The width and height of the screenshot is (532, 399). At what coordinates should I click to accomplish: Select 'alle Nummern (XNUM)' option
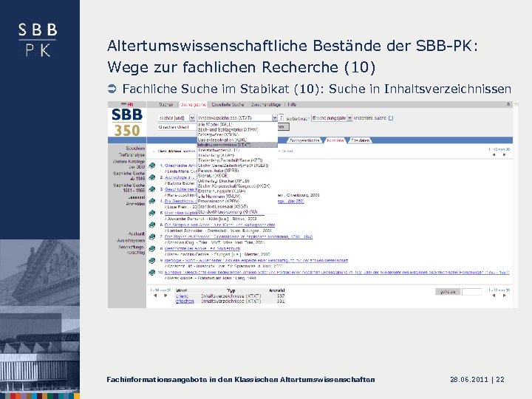219,196
